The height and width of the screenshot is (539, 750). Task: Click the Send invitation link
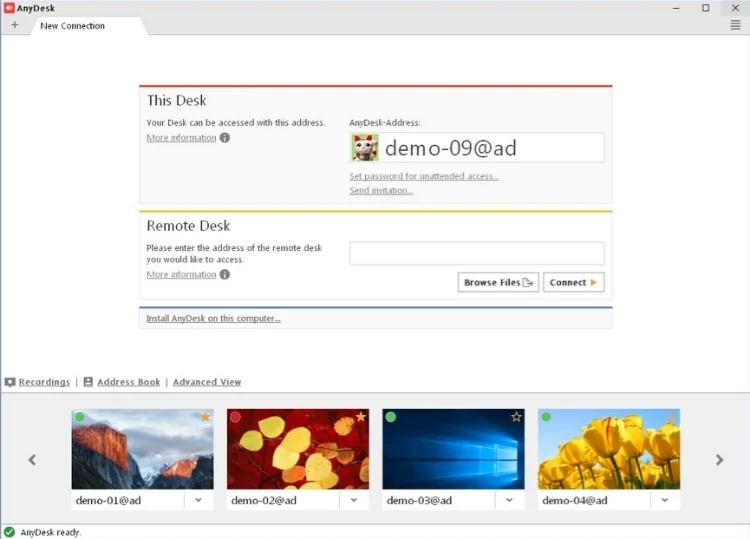(381, 190)
